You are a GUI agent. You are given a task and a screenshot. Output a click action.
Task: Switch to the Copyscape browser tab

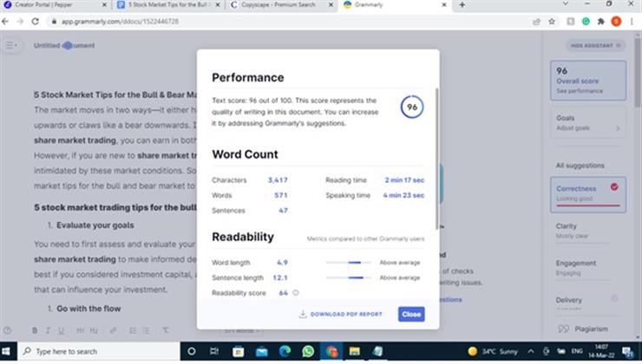(x=279, y=5)
